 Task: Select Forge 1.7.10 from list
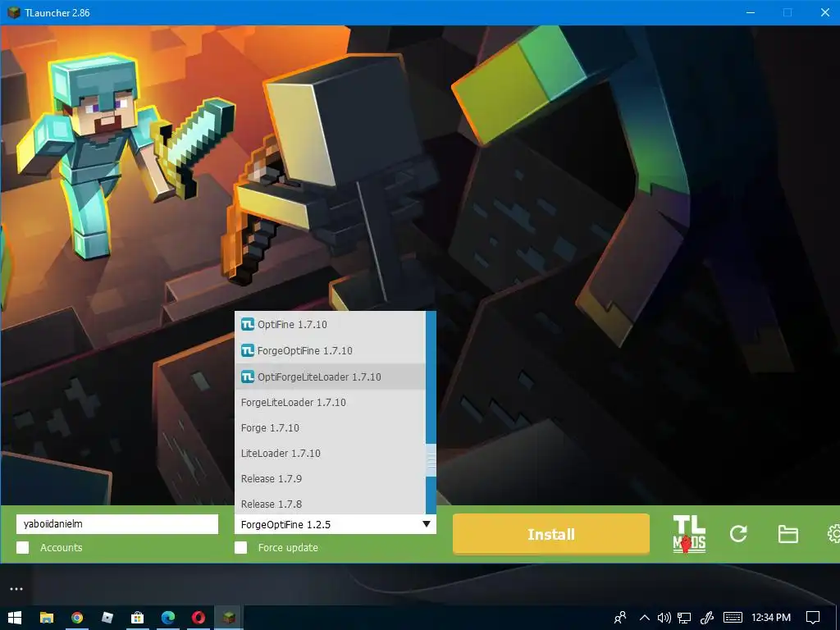tap(330, 428)
